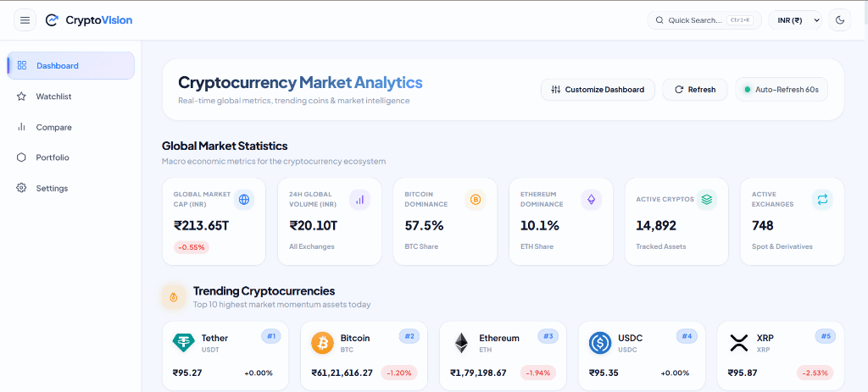Click the Settings gear icon
The height and width of the screenshot is (392, 868).
[x=21, y=188]
